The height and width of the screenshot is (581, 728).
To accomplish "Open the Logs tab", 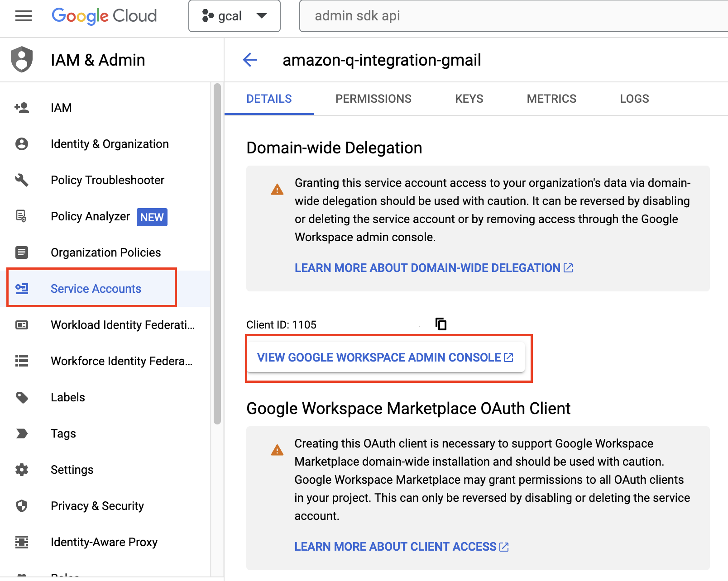I will [x=634, y=99].
